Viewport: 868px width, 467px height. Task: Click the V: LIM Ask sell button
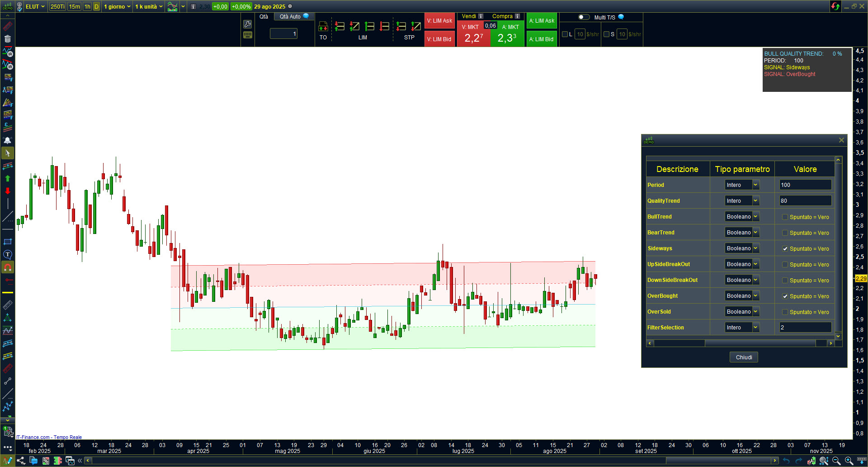(439, 21)
